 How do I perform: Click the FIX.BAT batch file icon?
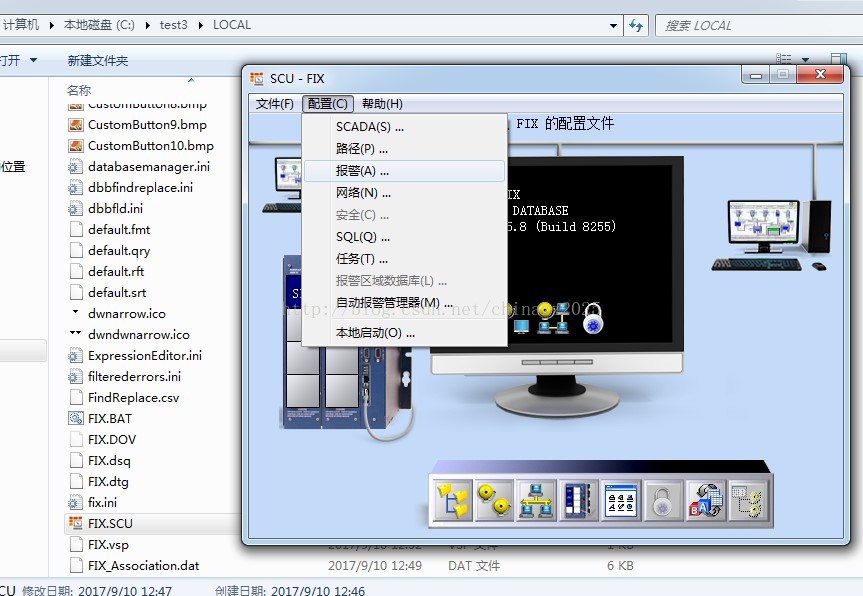pyautogui.click(x=75, y=418)
